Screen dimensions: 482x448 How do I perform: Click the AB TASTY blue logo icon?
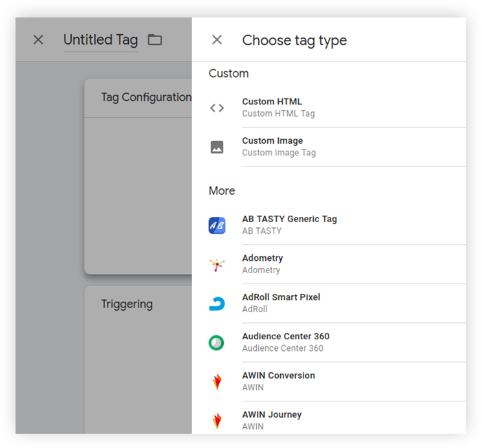pos(217,225)
